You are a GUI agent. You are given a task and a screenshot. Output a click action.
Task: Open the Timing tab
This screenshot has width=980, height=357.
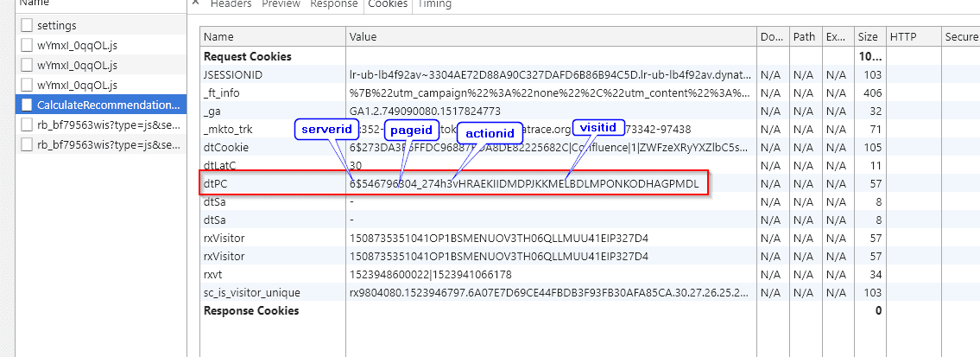[x=434, y=3]
